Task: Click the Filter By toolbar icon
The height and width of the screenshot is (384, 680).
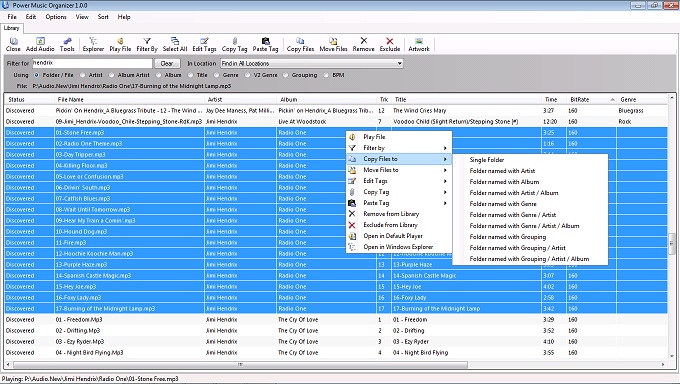Action: pos(147,45)
